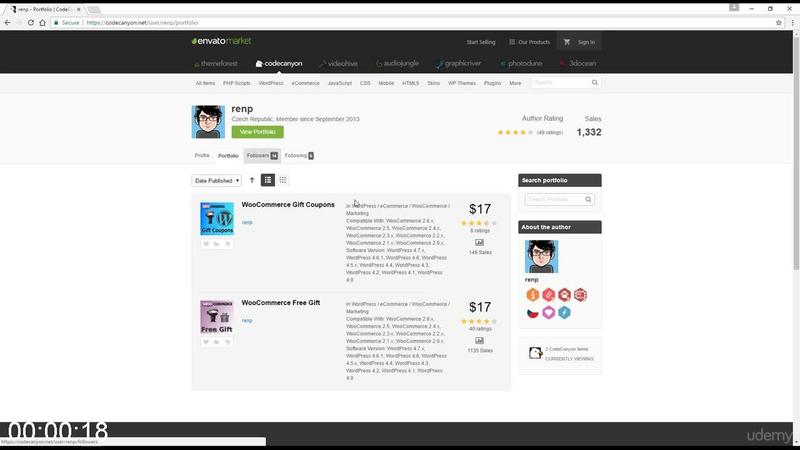This screenshot has width=800, height=450.
Task: Switch to themeforest marketplace tab
Action: click(216, 64)
